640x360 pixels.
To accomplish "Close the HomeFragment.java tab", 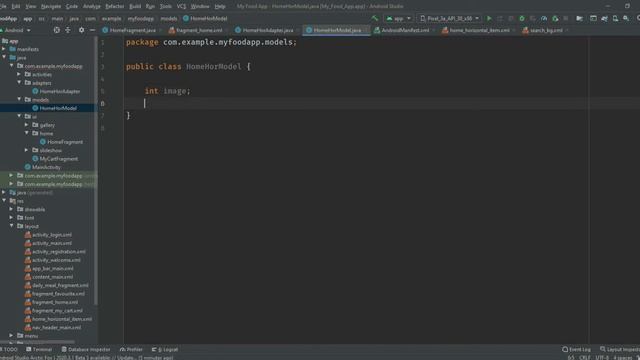I will pos(160,30).
